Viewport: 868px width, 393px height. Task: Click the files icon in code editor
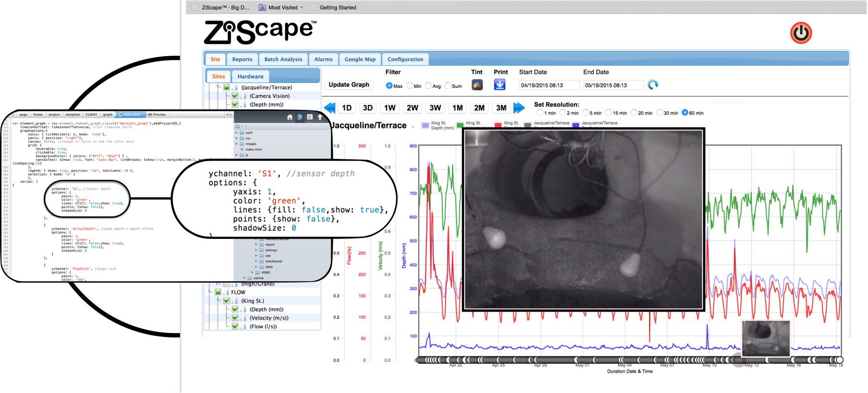point(300,117)
